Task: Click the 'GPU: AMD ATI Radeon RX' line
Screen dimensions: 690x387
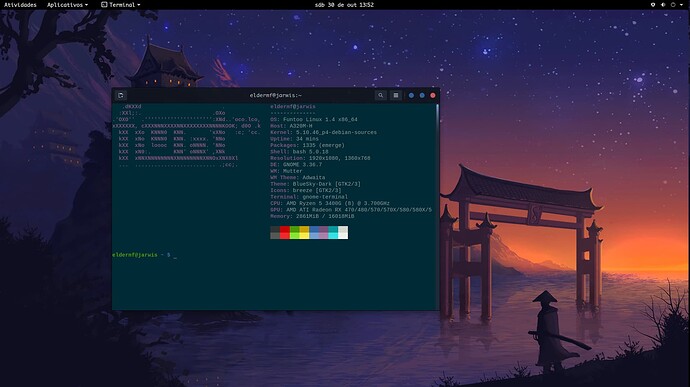Action: (x=351, y=210)
